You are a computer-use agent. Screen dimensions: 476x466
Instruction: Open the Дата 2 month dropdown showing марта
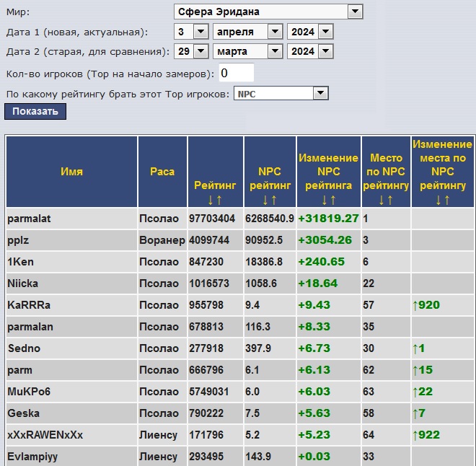(247, 51)
